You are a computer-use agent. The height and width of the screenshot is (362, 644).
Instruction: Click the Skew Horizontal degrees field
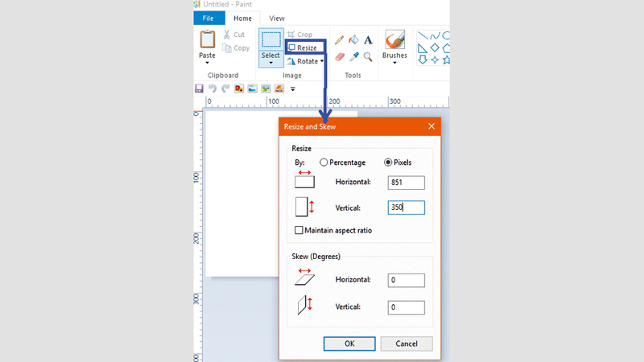point(405,280)
